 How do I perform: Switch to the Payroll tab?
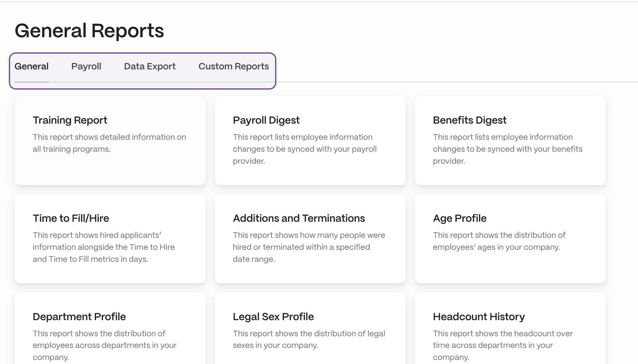(x=86, y=66)
